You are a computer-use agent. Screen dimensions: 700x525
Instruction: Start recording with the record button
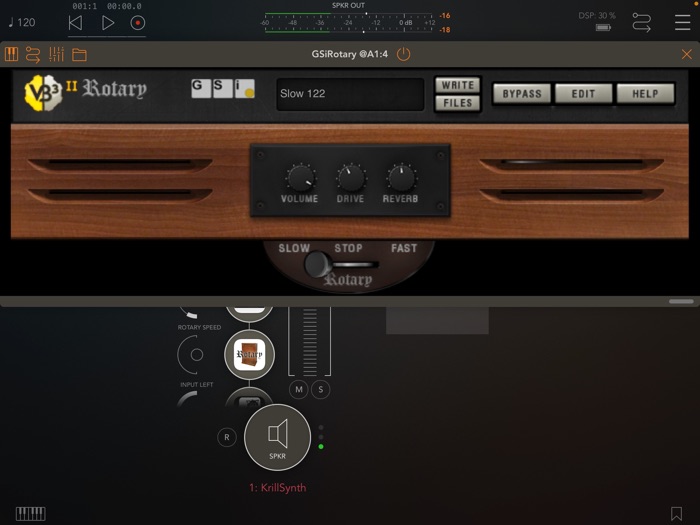pyautogui.click(x=138, y=23)
